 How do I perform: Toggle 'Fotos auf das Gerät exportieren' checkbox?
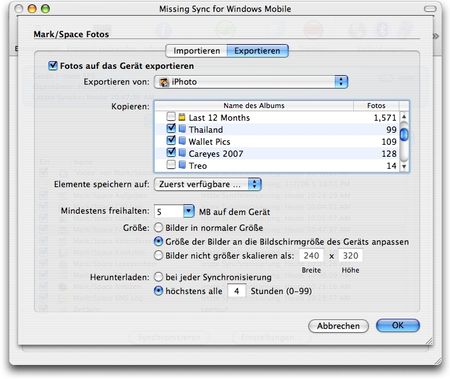(53, 65)
